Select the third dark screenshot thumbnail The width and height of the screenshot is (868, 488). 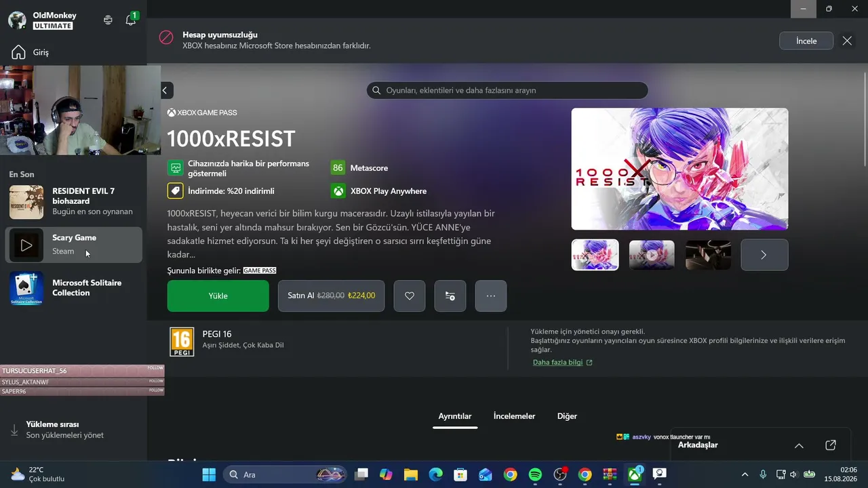[x=708, y=255]
